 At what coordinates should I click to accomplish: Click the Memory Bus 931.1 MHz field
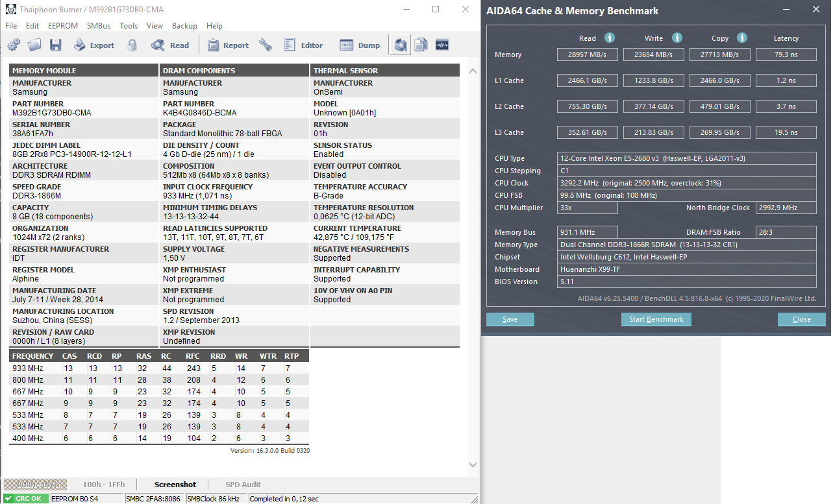point(588,232)
